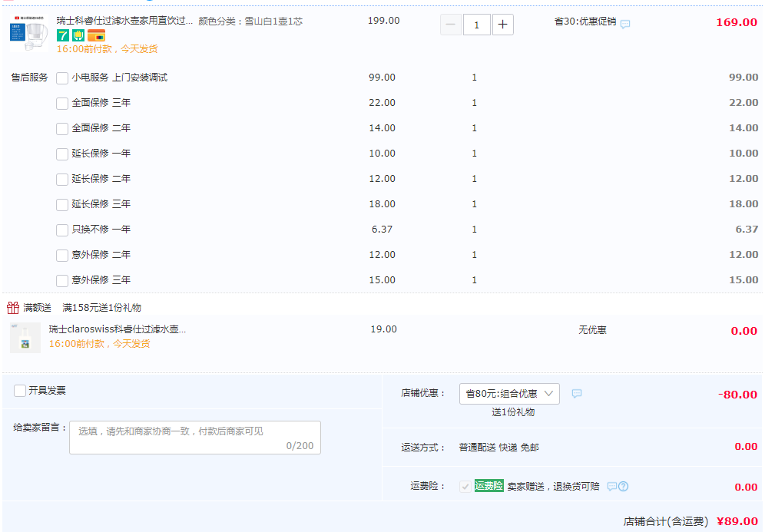Open product link 瑞士科睿仕过滤水壶家用直饮过...

124,21
